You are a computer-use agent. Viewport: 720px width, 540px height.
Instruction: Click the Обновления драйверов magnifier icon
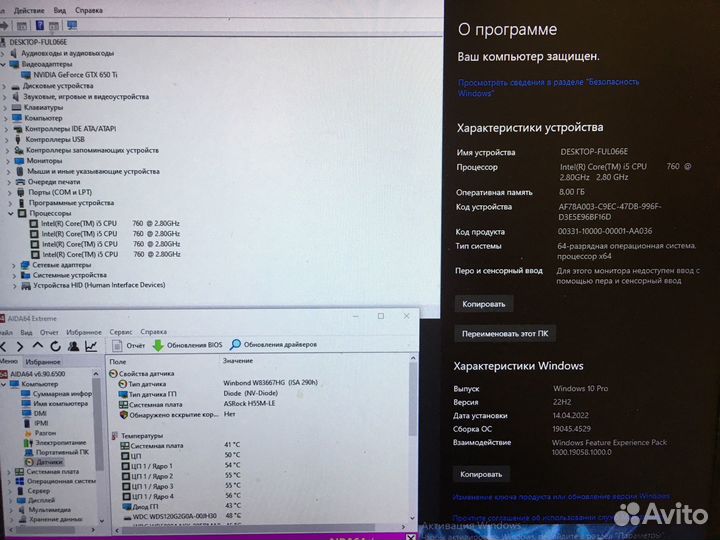[236, 345]
